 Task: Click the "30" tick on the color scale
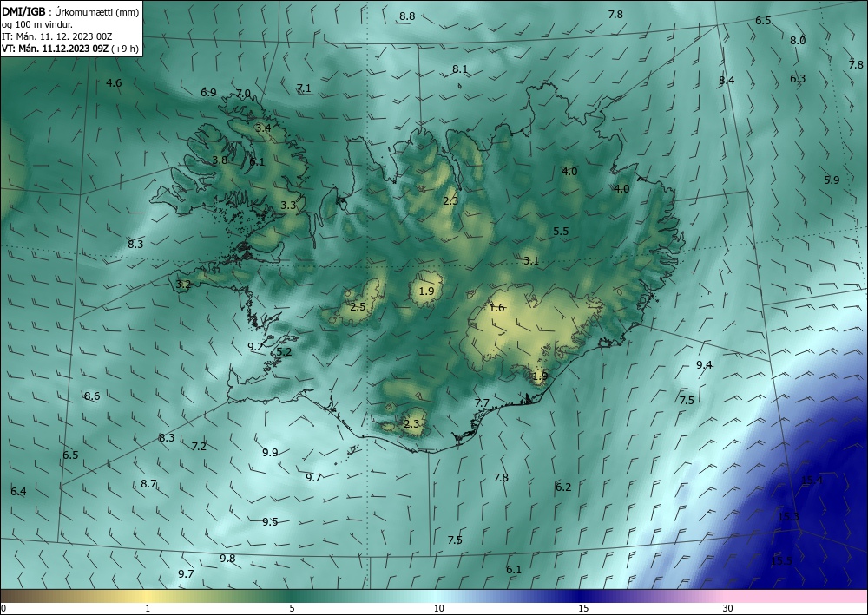pyautogui.click(x=728, y=608)
